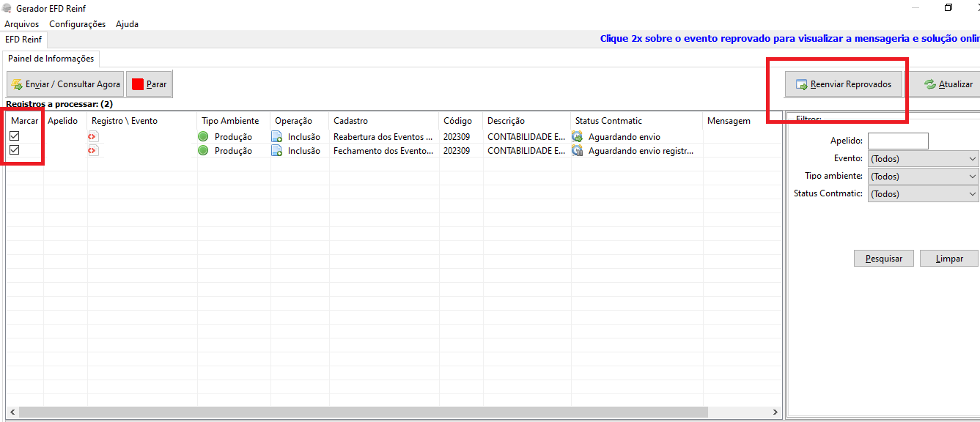
Task: Open the Evento filter dropdown
Action: point(924,159)
